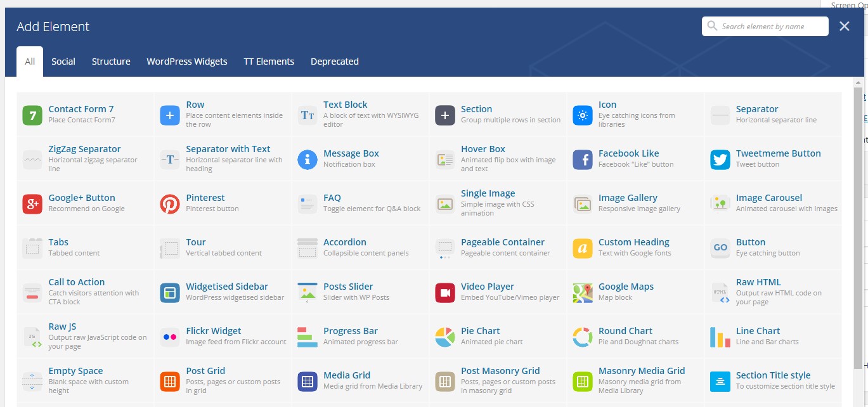This screenshot has height=407, width=868.
Task: Open the Deprecated tab
Action: pyautogui.click(x=335, y=61)
